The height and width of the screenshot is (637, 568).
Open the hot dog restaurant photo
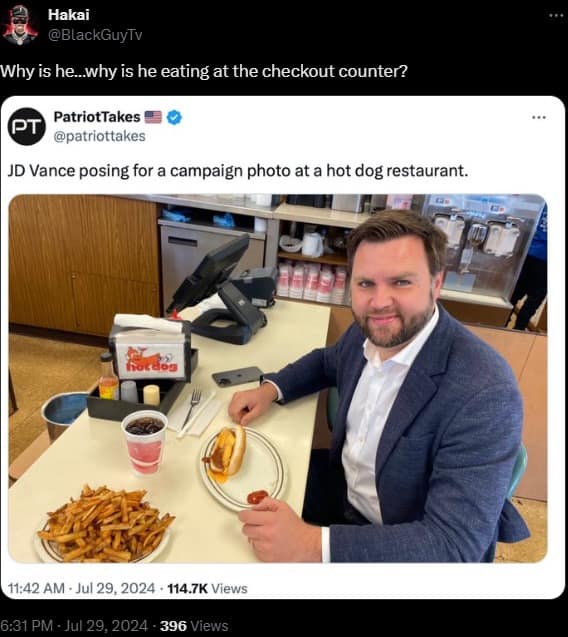pyautogui.click(x=277, y=378)
